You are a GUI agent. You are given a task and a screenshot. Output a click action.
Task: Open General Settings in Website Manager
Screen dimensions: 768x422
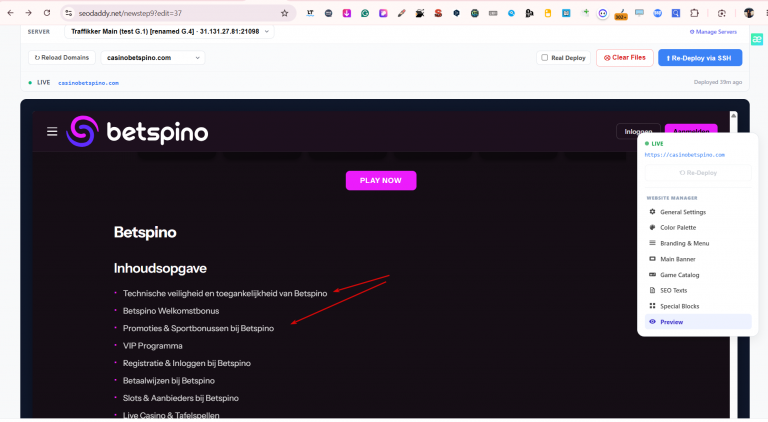(698, 212)
